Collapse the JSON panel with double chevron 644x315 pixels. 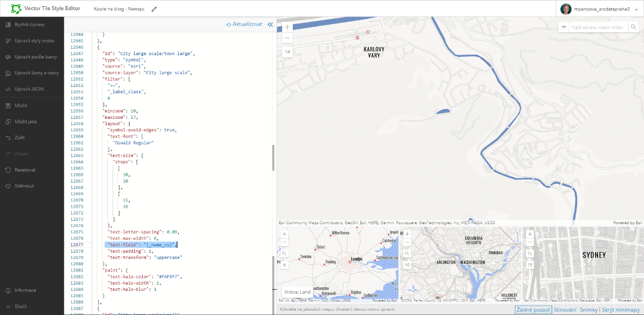(270, 24)
